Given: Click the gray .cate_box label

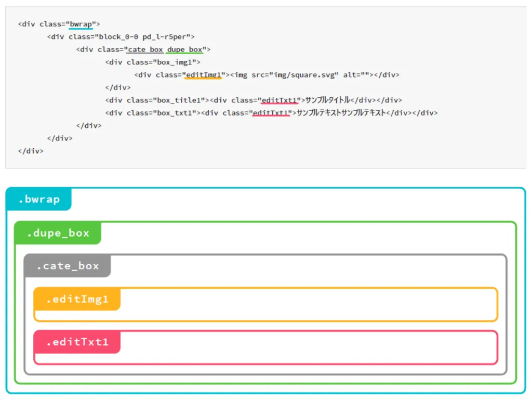Looking at the screenshot, I should pos(67,266).
